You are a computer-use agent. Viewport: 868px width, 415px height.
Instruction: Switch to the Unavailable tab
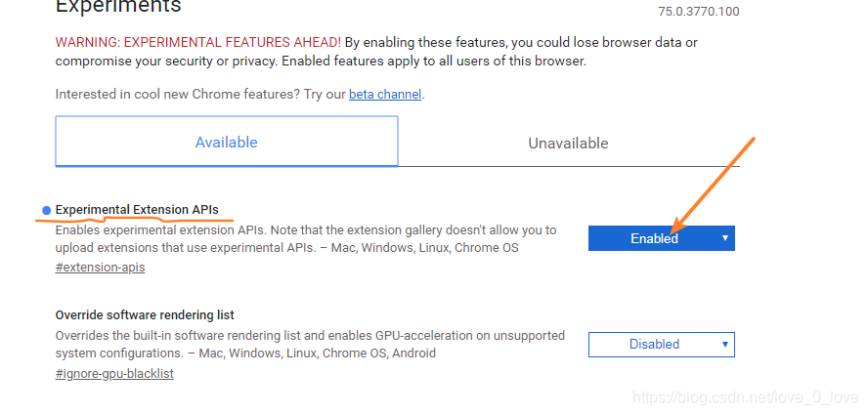(568, 144)
